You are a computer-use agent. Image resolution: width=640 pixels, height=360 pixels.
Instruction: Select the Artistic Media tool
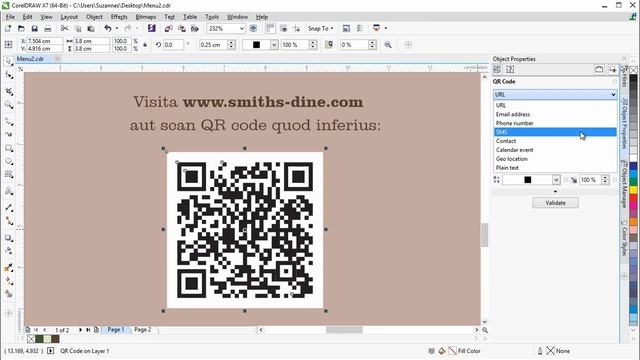coord(9,134)
